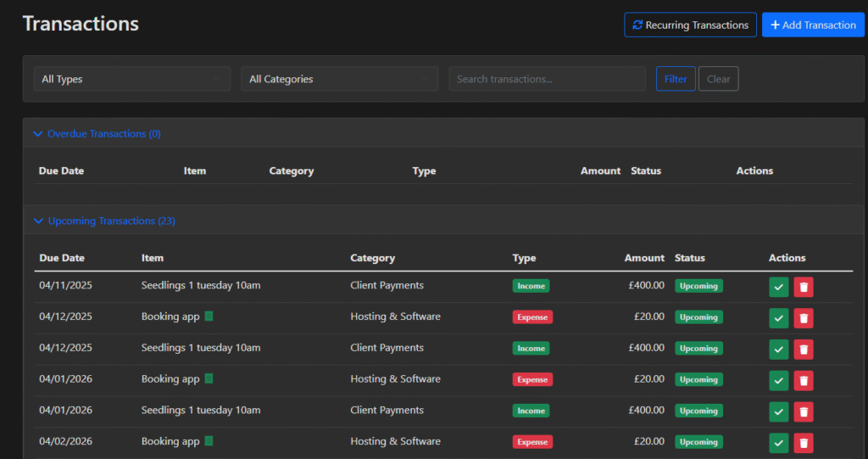
Task: Delete the 04/12/2025 Booking app transaction
Action: coord(804,318)
